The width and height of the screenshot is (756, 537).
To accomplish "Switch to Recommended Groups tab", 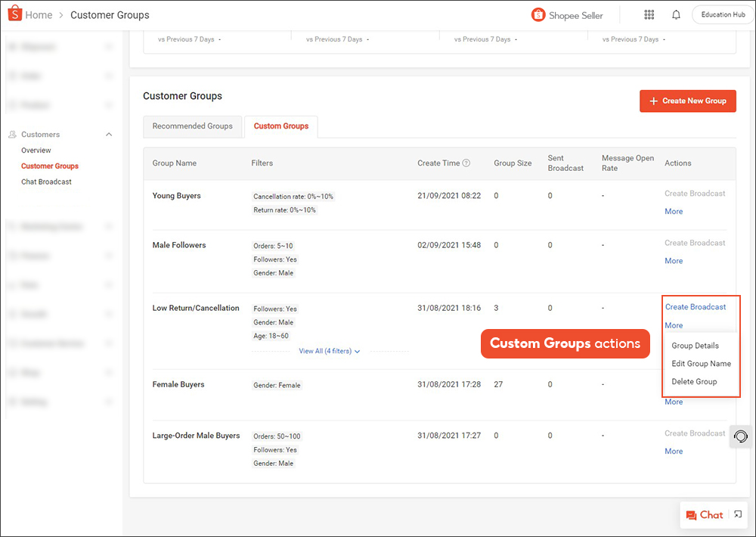I will pos(193,126).
